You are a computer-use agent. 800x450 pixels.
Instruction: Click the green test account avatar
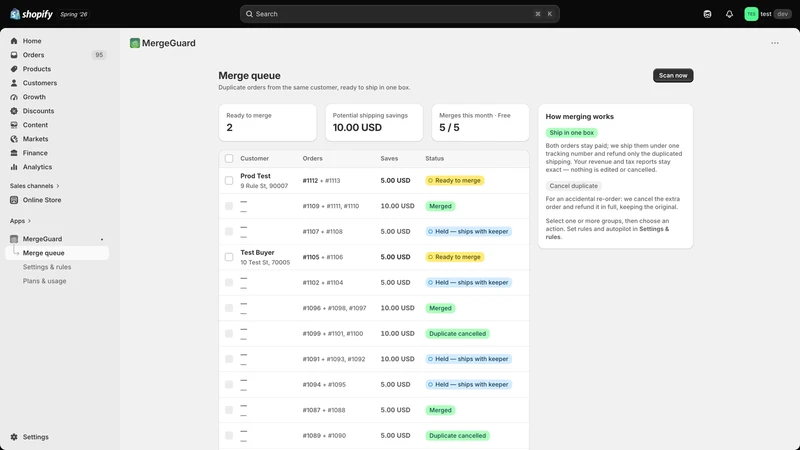click(x=751, y=14)
